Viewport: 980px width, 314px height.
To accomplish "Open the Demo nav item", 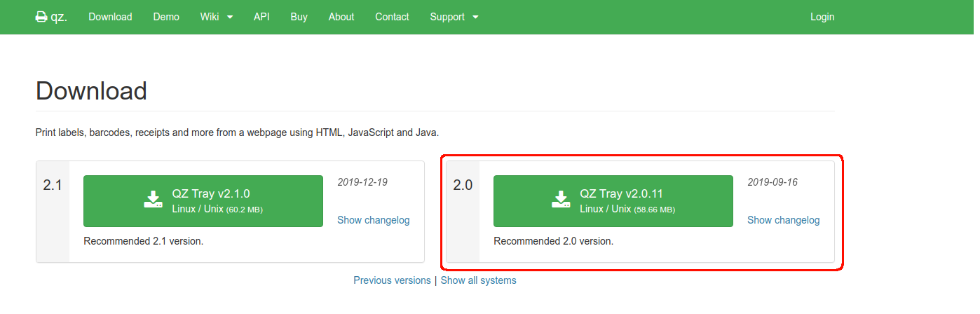I will point(166,17).
